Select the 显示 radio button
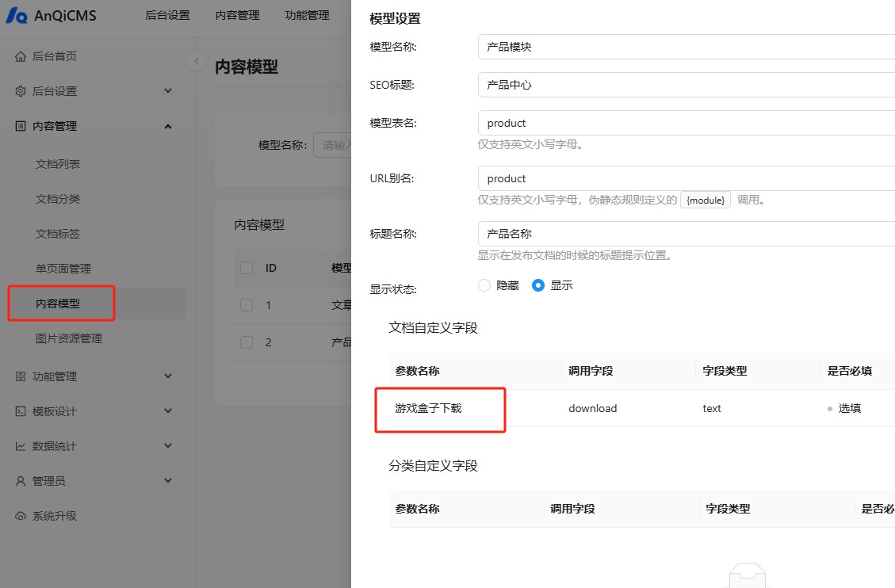895x588 pixels. click(x=538, y=285)
